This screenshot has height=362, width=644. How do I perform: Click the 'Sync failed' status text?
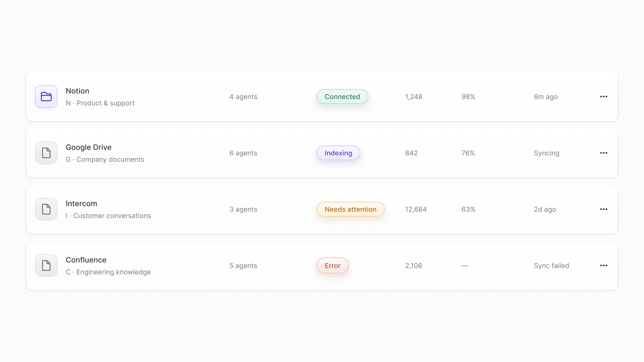[551, 266]
